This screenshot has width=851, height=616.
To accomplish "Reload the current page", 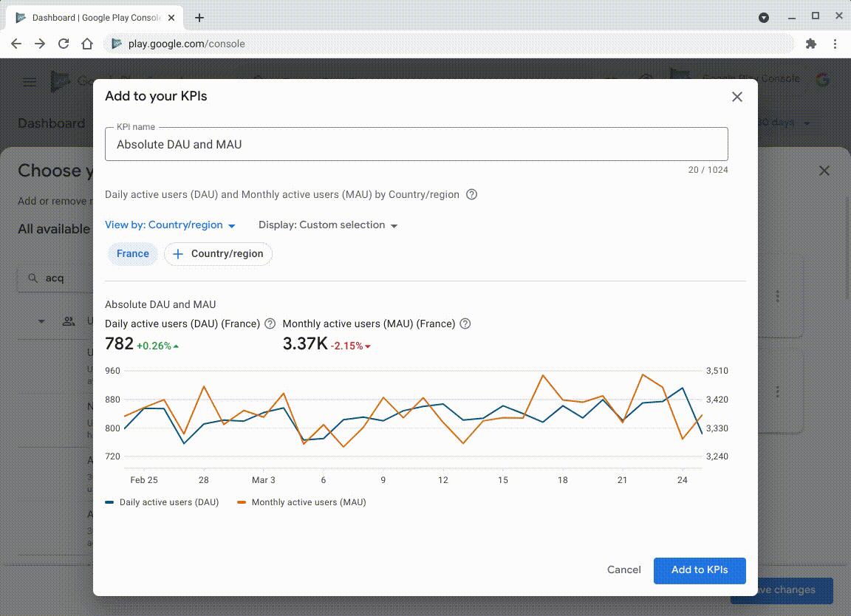I will pyautogui.click(x=64, y=44).
